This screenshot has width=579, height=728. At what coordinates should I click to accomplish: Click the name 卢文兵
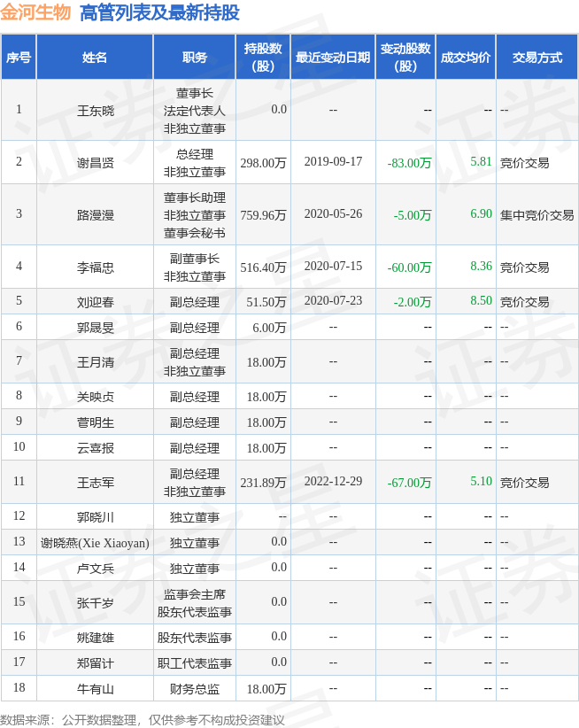click(95, 569)
